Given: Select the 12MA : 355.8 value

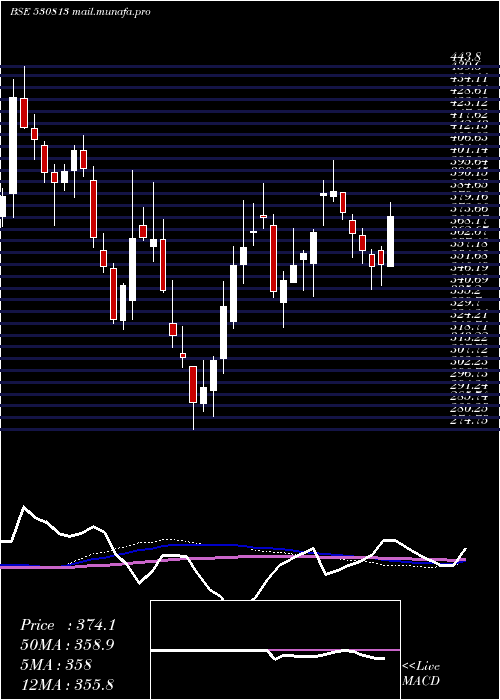Looking at the screenshot, I should [67, 684].
